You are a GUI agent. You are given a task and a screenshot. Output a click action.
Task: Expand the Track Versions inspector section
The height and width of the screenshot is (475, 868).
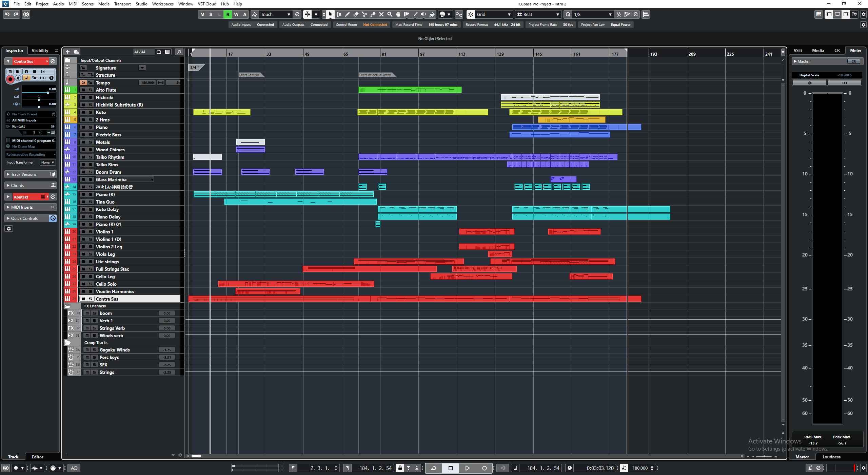point(24,174)
